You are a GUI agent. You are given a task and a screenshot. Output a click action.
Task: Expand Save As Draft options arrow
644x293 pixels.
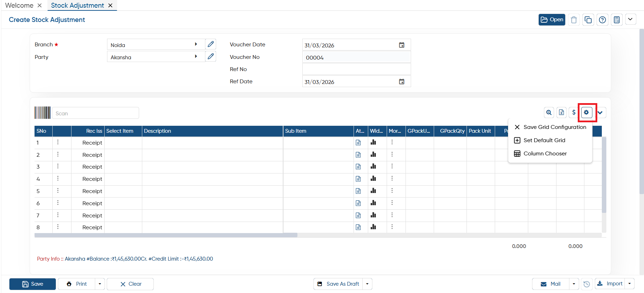tap(367, 284)
